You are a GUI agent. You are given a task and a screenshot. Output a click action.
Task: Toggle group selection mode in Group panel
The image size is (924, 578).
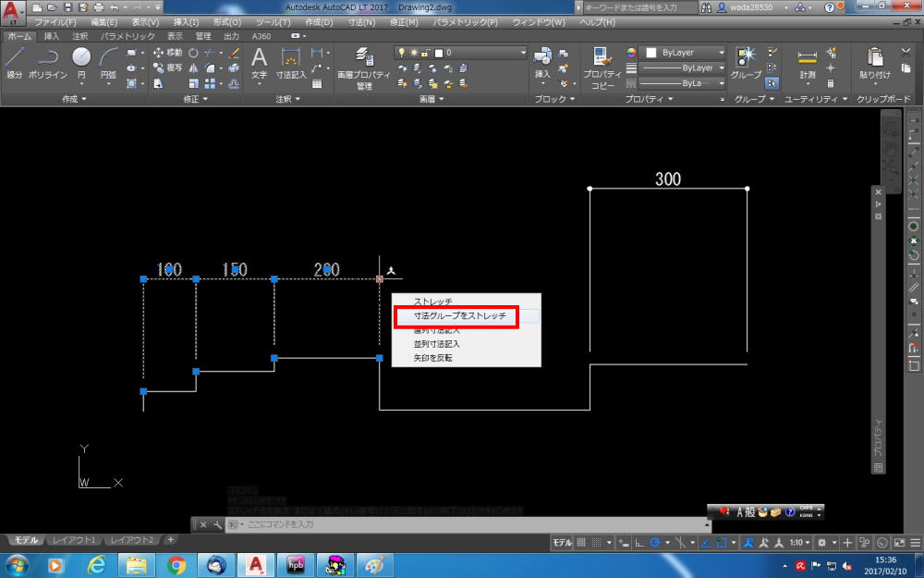tap(772, 83)
